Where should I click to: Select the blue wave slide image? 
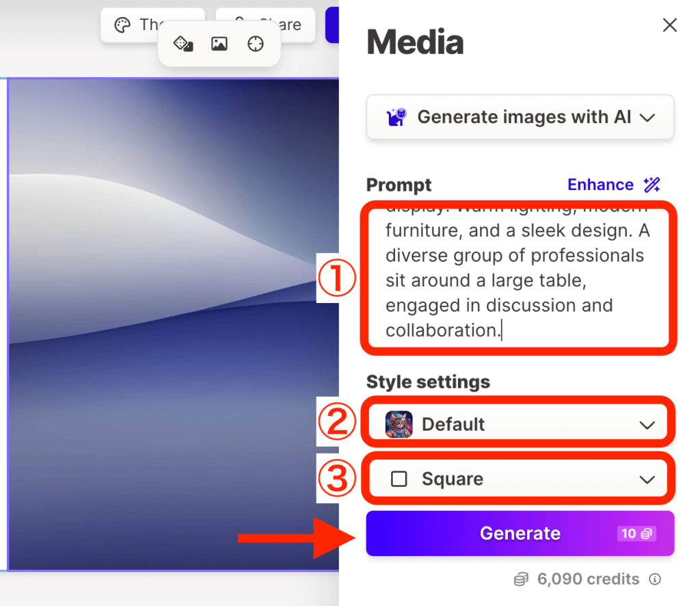coord(173,325)
